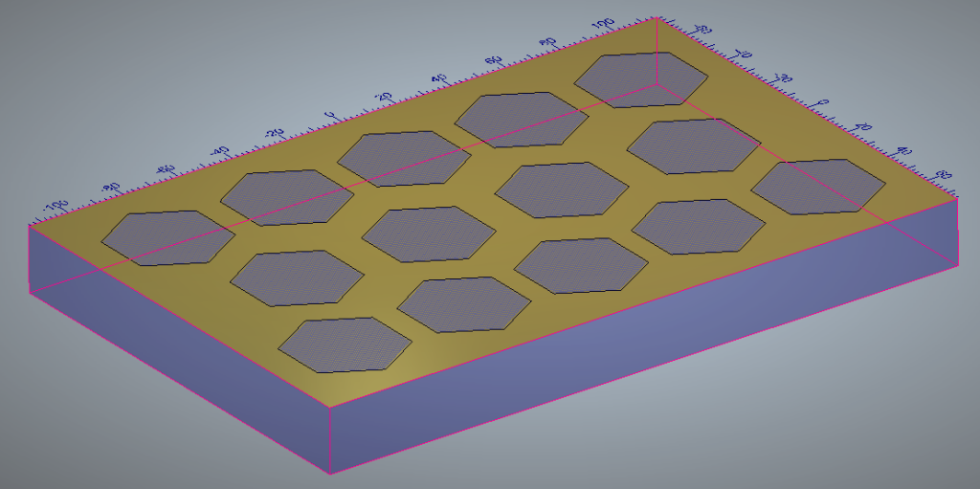
Task: Select the middle hexagon of the center row
Action: click(429, 233)
